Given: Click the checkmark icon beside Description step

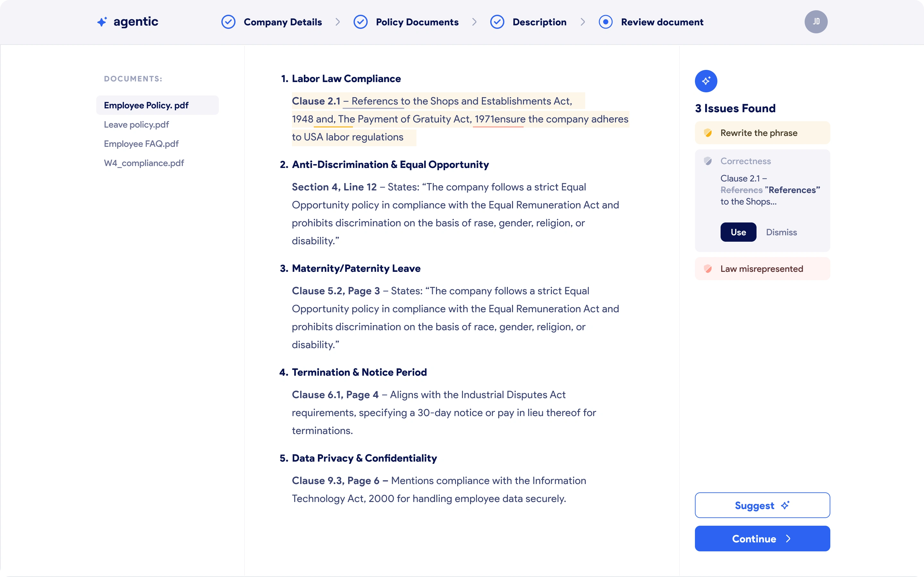Looking at the screenshot, I should pyautogui.click(x=497, y=22).
